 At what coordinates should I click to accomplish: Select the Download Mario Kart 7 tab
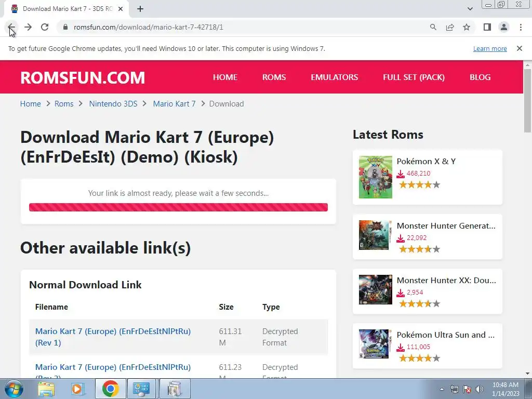(66, 9)
